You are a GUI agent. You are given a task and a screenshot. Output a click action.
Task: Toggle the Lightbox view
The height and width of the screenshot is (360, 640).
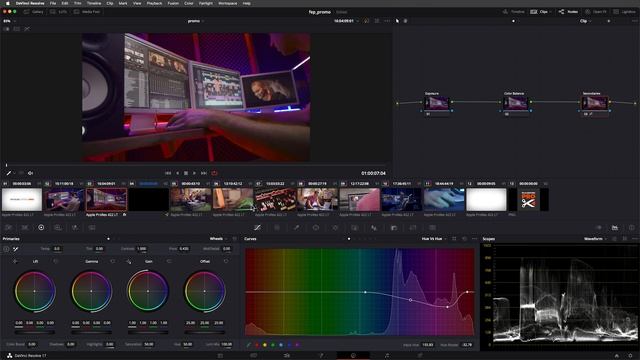click(624, 12)
